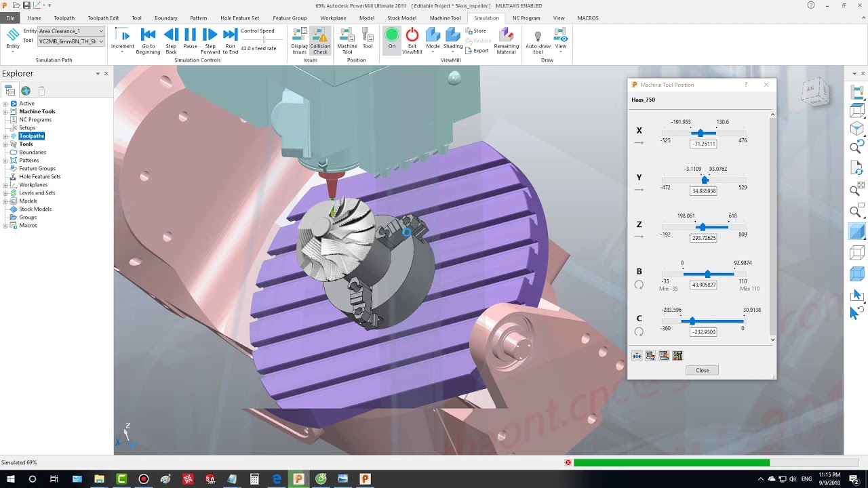Switch to the Toolpath Edit tab
Image resolution: width=868 pixels, height=488 pixels.
[103, 18]
